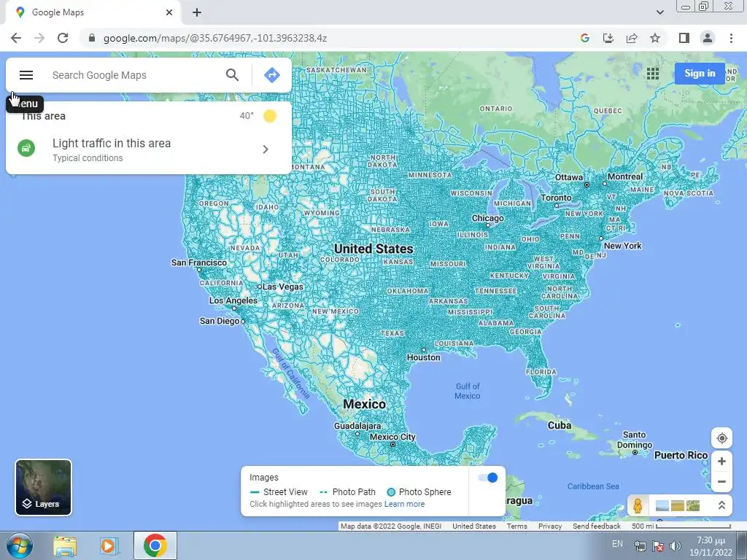747x560 pixels.
Task: Click the Chrome taskbar icon
Action: pyautogui.click(x=155, y=545)
